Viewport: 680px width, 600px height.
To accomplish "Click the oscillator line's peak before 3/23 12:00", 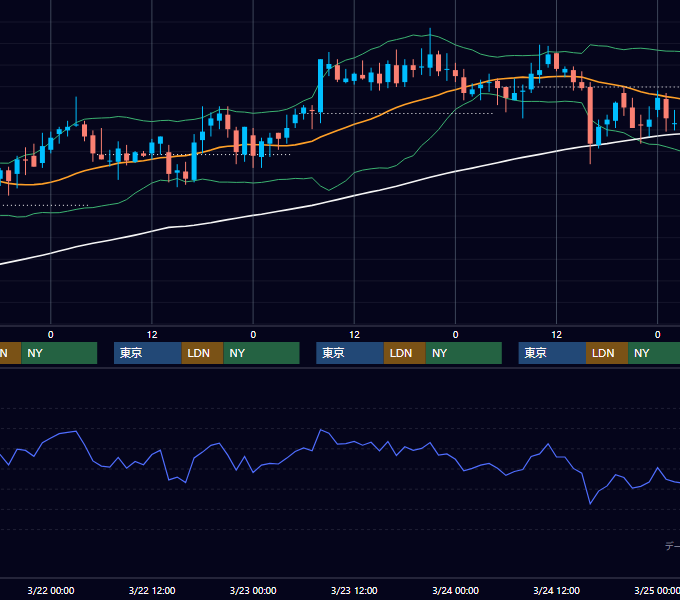I will click(x=320, y=430).
